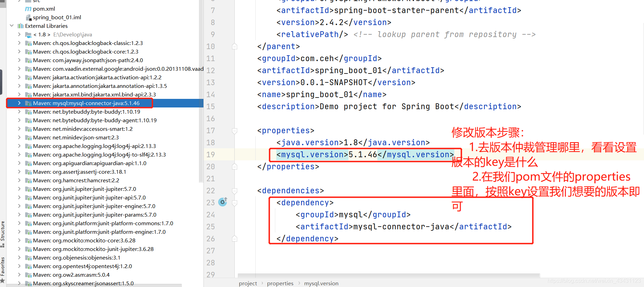The width and height of the screenshot is (644, 287).
Task: Select Maven: org.apiguardian:apiguardian-api:1.1.0
Action: pyautogui.click(x=90, y=163)
